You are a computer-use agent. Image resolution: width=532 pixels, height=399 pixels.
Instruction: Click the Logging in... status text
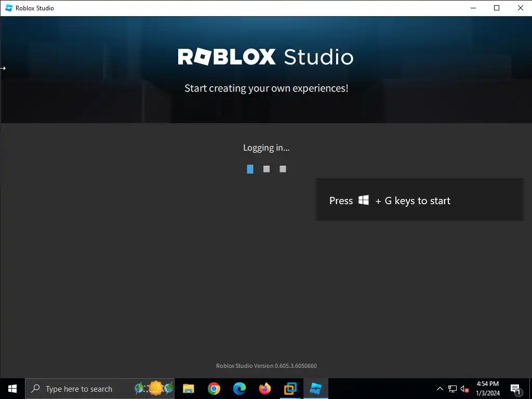[x=267, y=148]
